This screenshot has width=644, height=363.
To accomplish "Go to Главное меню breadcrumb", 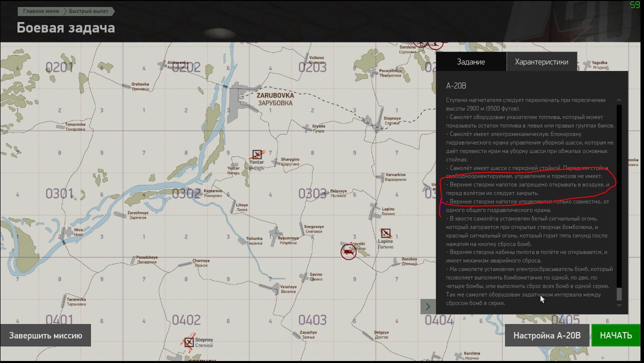I will click(x=41, y=11).
